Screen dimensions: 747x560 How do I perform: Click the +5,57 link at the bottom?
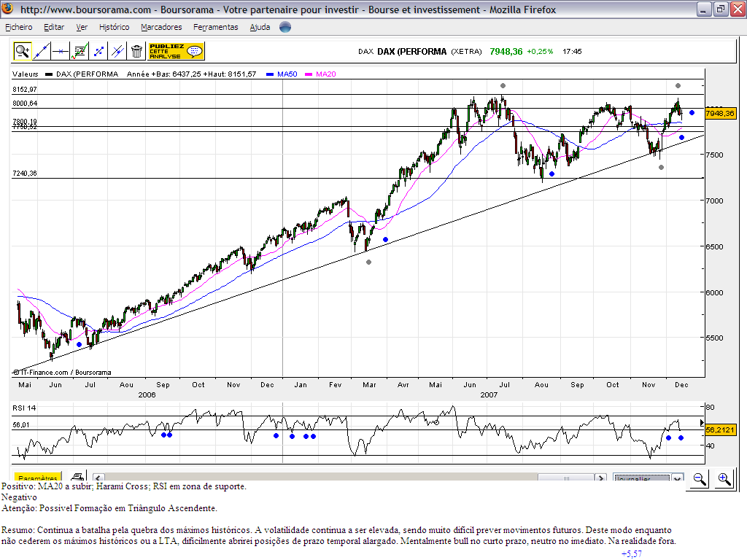(632, 554)
